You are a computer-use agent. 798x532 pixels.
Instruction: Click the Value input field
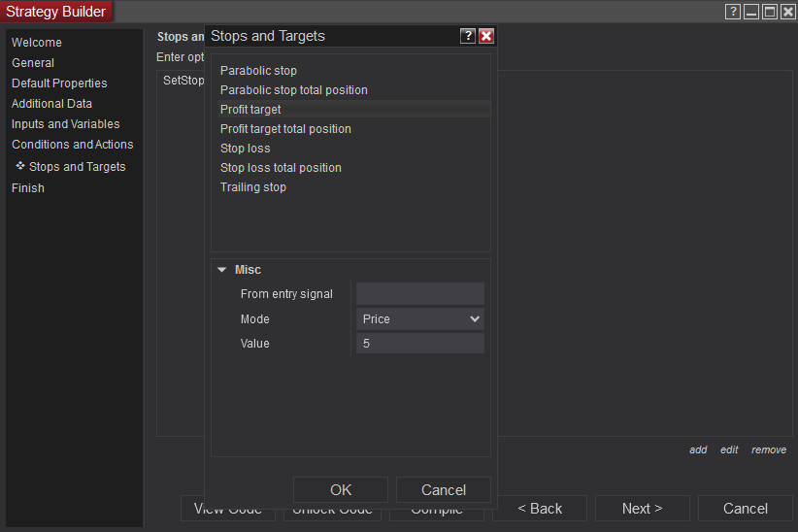pyautogui.click(x=420, y=344)
